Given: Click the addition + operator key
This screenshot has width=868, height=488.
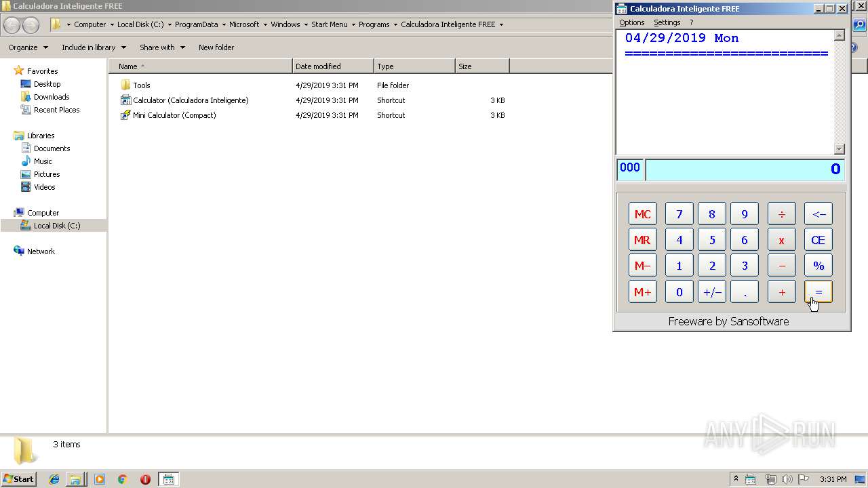Looking at the screenshot, I should pyautogui.click(x=781, y=292).
